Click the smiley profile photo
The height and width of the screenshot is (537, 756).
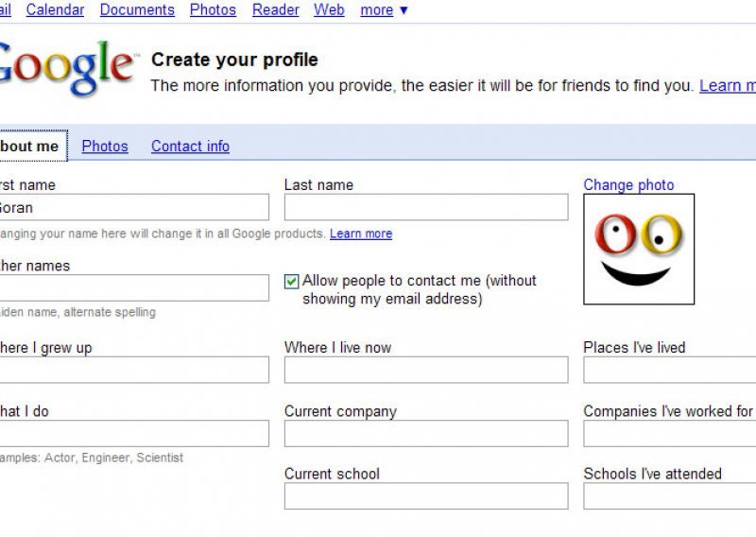[x=639, y=249]
